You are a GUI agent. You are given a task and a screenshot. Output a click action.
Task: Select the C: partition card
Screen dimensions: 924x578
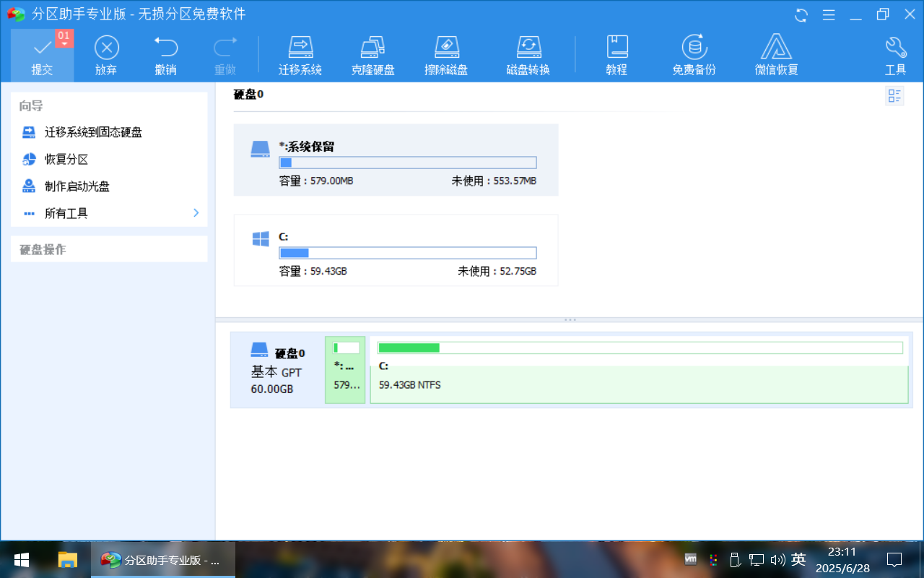tap(396, 250)
